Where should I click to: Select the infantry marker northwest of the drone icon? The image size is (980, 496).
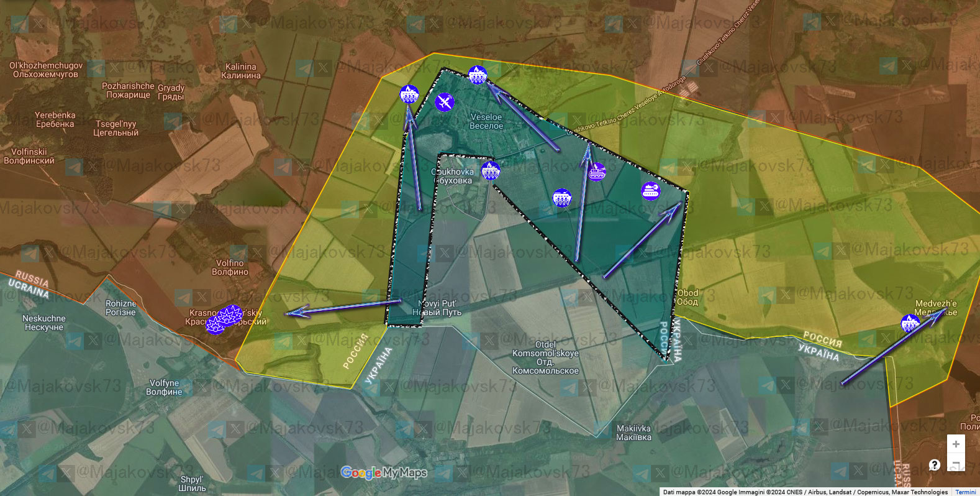pyautogui.click(x=409, y=95)
